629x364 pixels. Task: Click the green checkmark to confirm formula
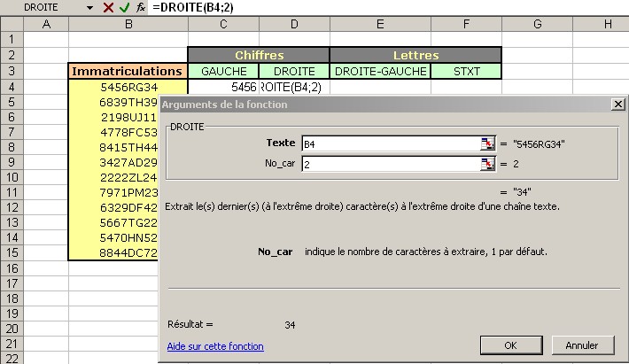125,7
